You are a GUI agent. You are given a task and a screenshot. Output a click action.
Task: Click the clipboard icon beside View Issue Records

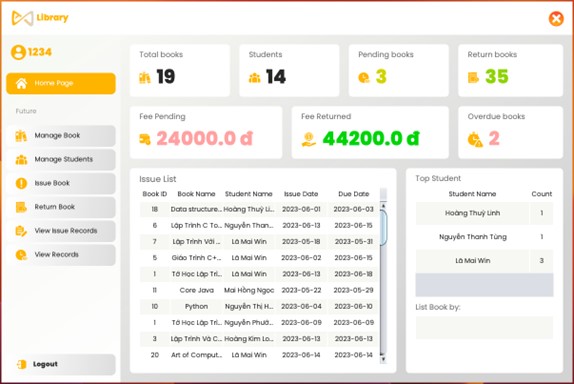21,231
